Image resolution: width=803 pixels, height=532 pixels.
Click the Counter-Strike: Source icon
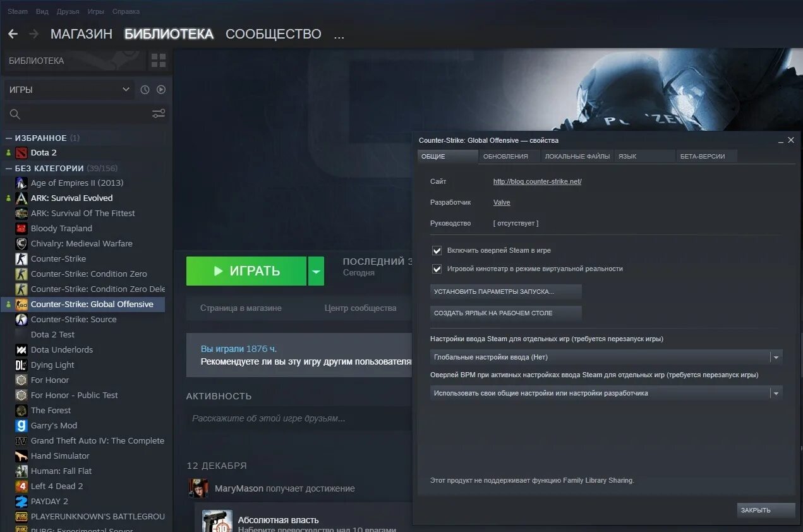tap(21, 319)
